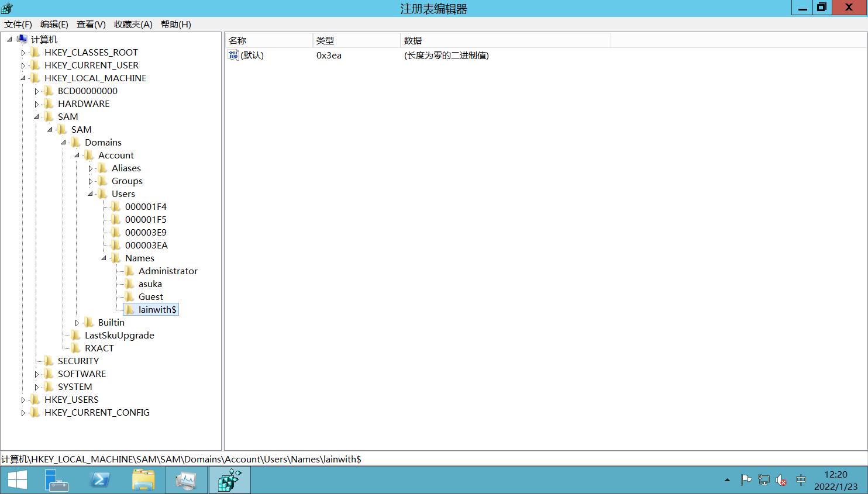Click the 000003E9 key folder icon
The image size is (868, 494).
point(116,232)
